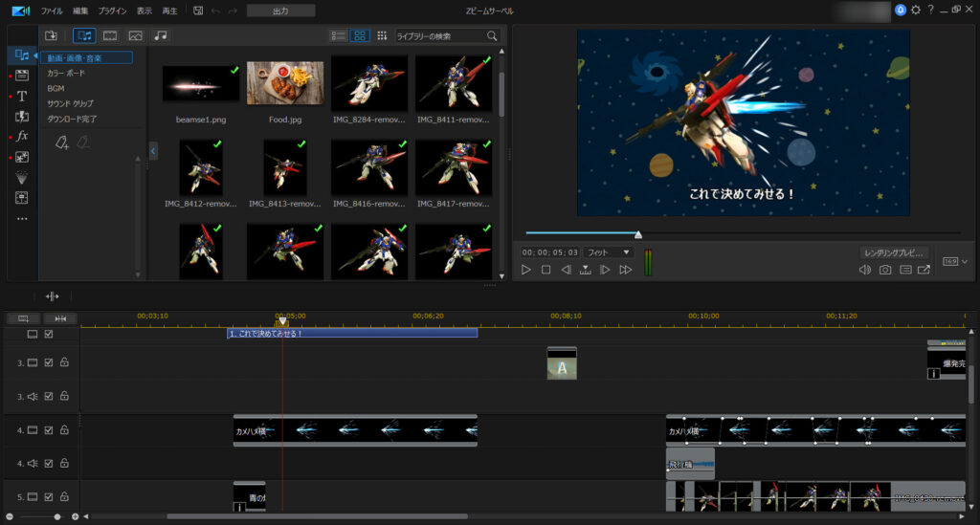Step to next frame
This screenshot has width=980, height=525.
coord(605,270)
